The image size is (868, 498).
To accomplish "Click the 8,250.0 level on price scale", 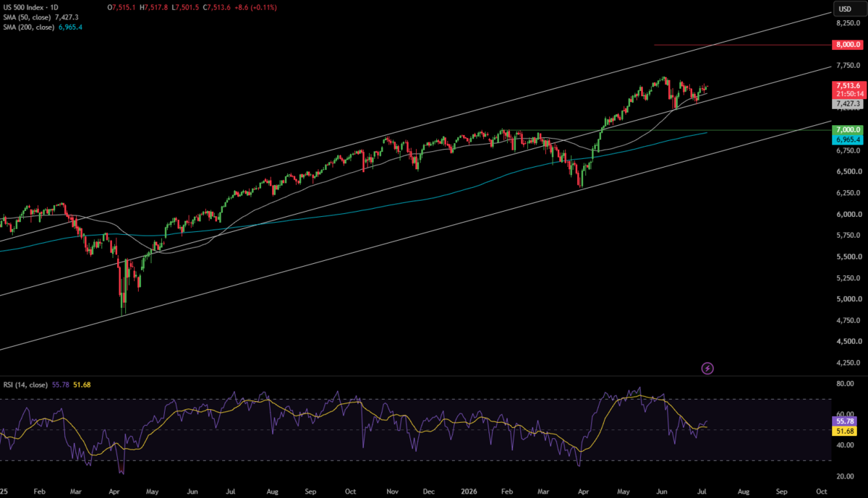I will tap(848, 24).
